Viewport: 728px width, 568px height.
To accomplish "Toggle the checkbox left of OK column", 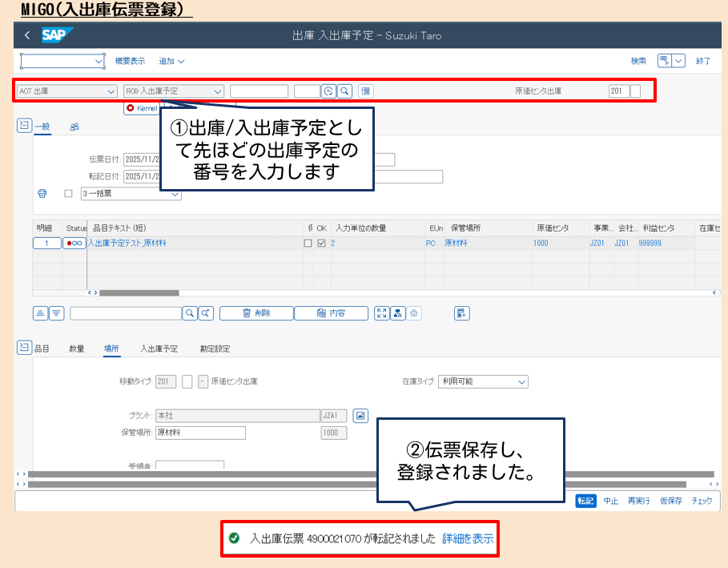I will (x=308, y=242).
